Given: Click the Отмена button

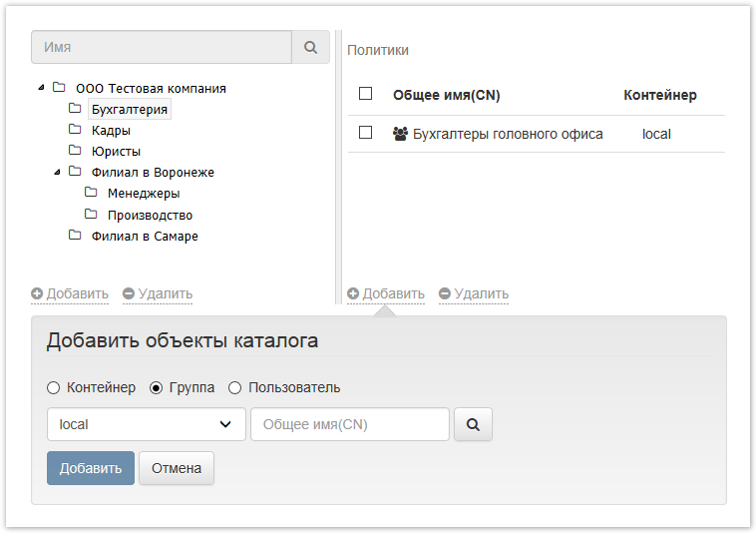Looking at the screenshot, I should (x=176, y=468).
